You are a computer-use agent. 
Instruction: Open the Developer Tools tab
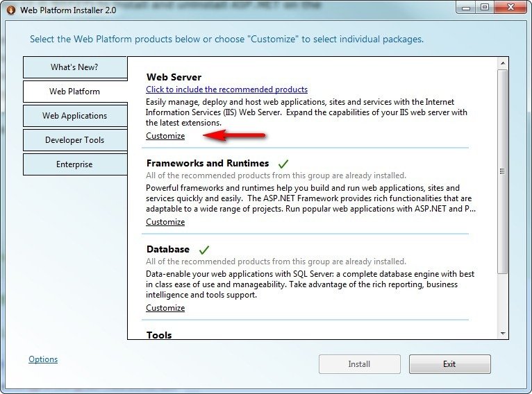pyautogui.click(x=74, y=140)
